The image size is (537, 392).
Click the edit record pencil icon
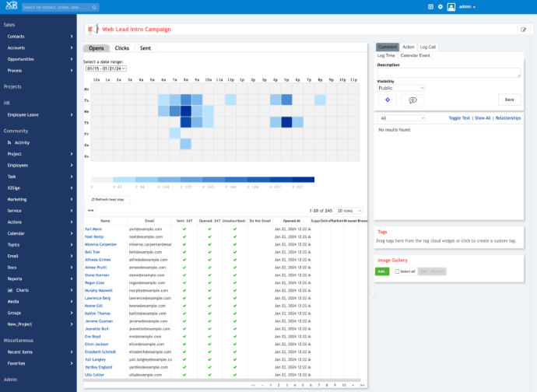[x=522, y=30]
